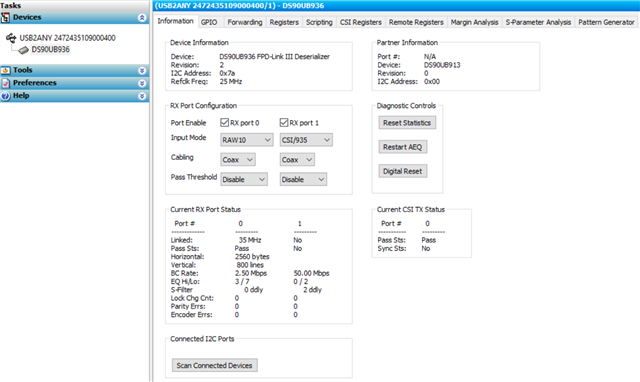
Task: Click Scan Connected Devices button
Action: click(214, 365)
